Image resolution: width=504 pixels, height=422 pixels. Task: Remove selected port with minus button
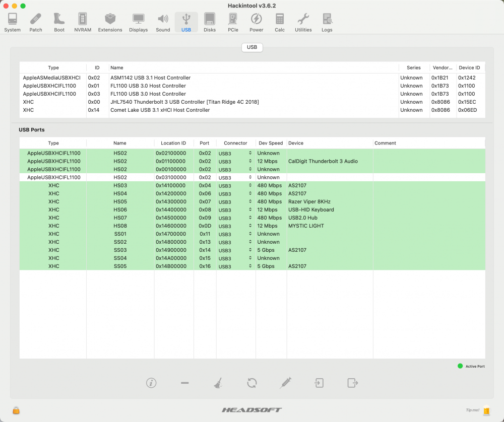click(x=185, y=383)
